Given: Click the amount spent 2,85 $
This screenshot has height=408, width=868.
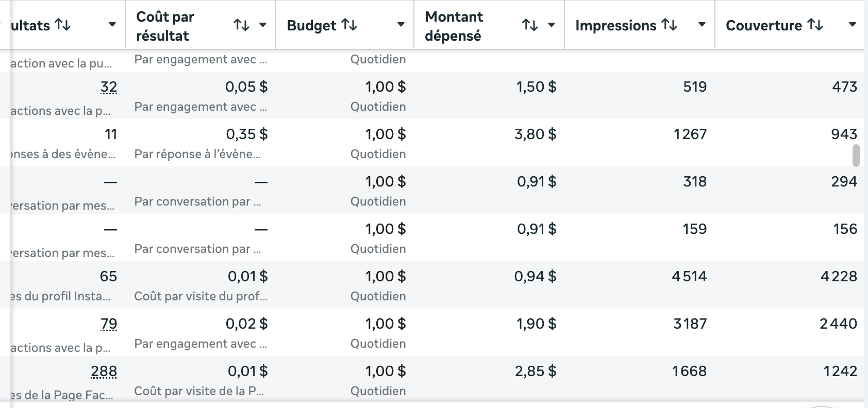Looking at the screenshot, I should [536, 371].
